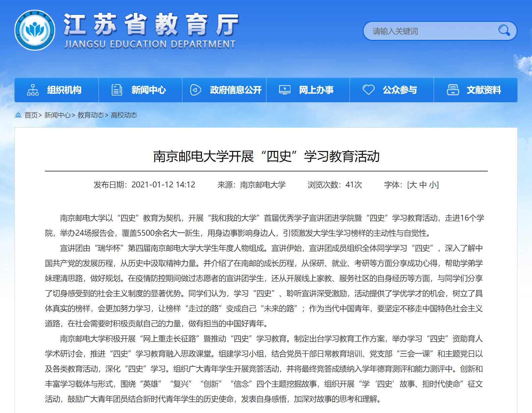Go to 首页 breadcrumb link
Screen dimensions: 532x413
(31, 115)
